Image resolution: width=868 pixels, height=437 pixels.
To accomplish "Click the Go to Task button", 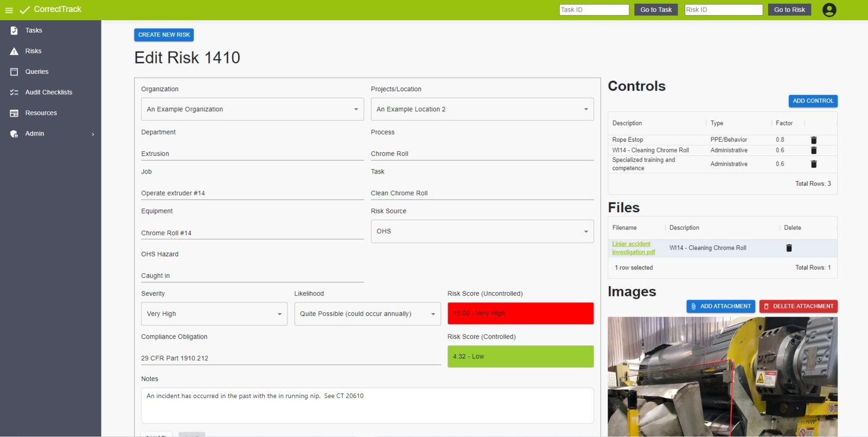I will [x=656, y=10].
